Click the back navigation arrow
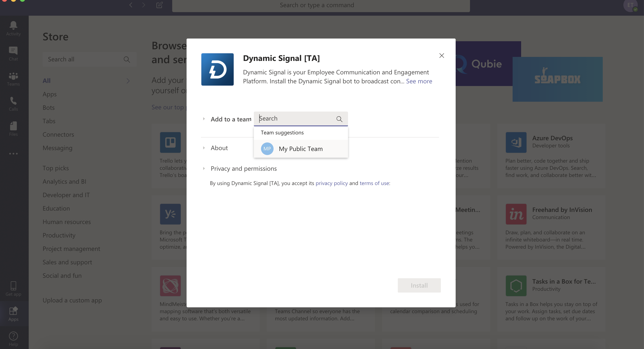Viewport: 644px width, 349px height. (x=131, y=5)
